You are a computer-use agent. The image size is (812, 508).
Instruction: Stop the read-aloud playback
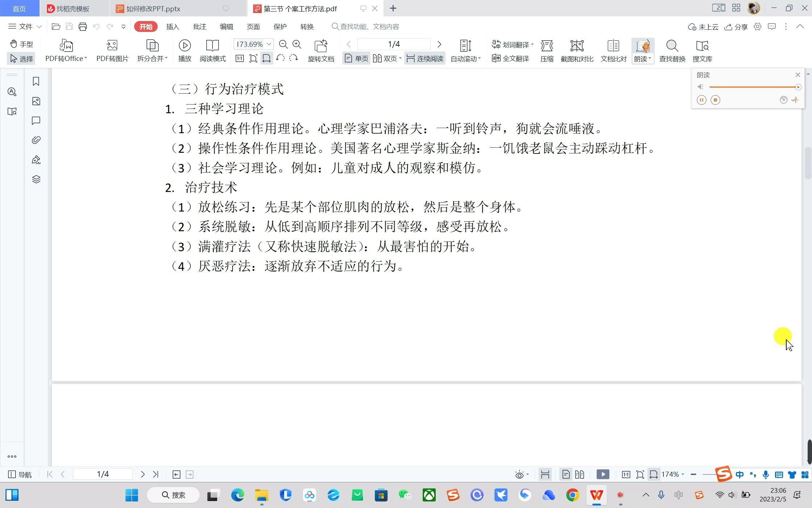point(715,100)
